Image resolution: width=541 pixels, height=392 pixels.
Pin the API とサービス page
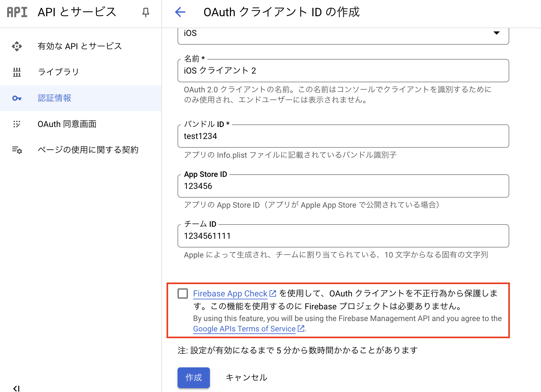pyautogui.click(x=146, y=12)
